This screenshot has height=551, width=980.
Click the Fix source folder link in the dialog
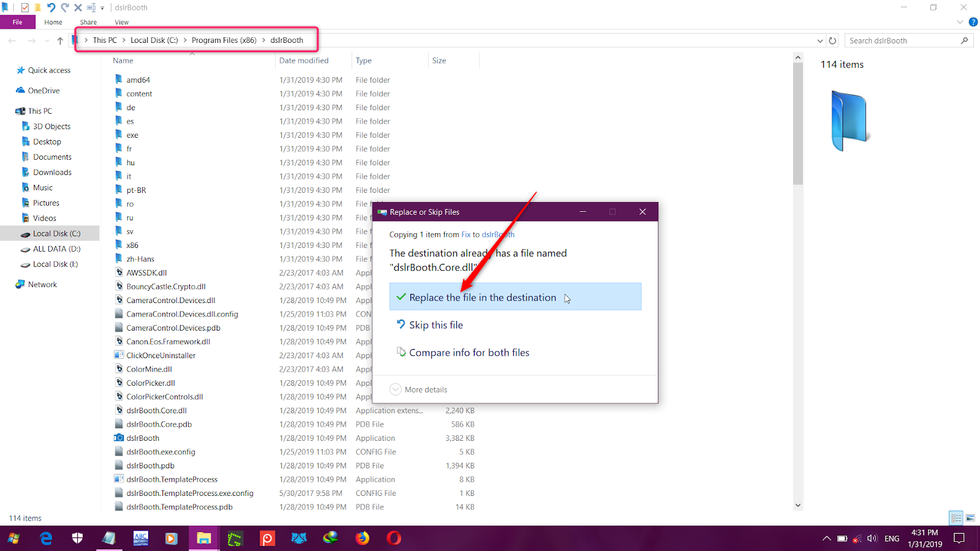point(466,234)
